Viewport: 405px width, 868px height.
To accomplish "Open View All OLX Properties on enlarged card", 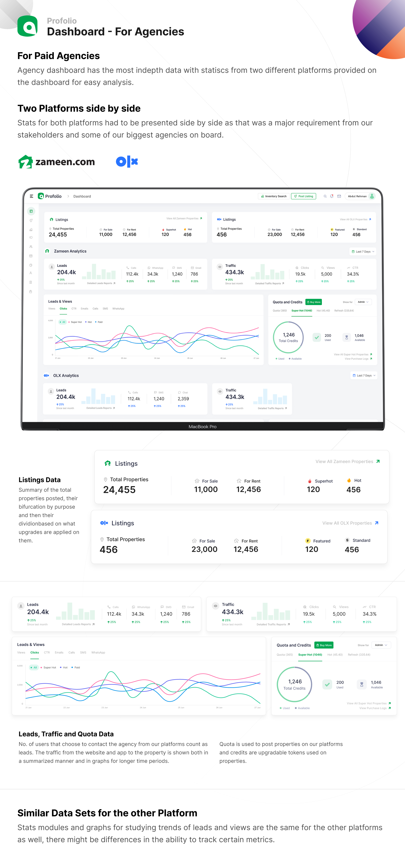I will click(x=350, y=523).
